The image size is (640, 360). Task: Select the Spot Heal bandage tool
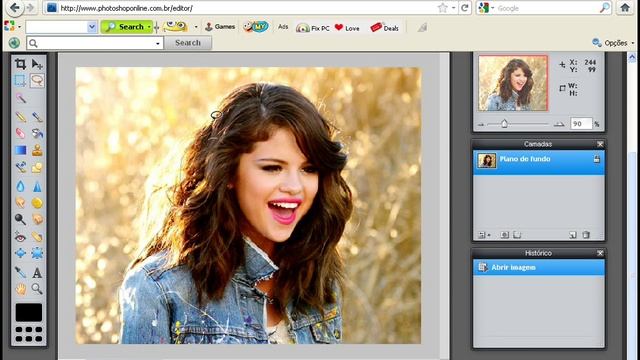pyautogui.click(x=37, y=237)
